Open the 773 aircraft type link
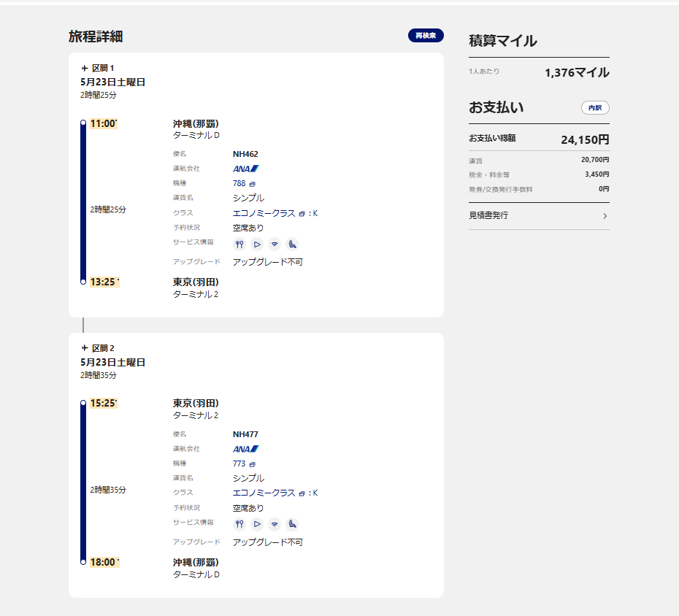This screenshot has width=679, height=616. pos(244,464)
